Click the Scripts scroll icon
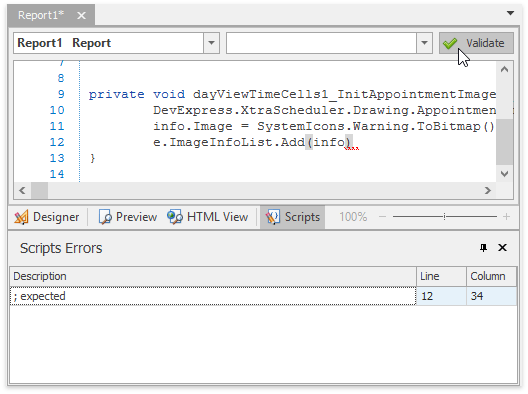The height and width of the screenshot is (394, 528). (272, 217)
